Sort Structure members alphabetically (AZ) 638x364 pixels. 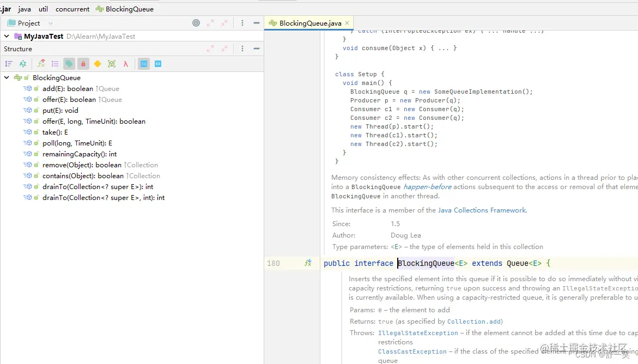[x=23, y=64]
